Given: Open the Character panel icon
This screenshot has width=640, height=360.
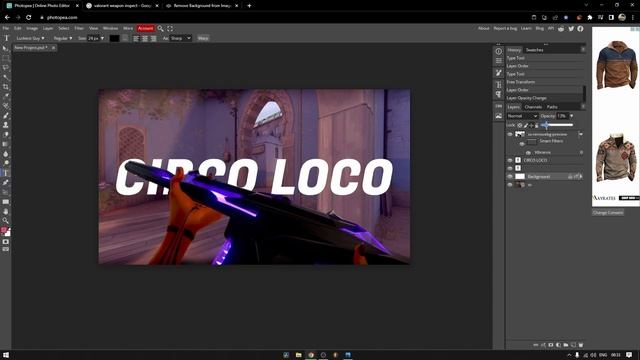Looking at the screenshot, I should [x=498, y=84].
